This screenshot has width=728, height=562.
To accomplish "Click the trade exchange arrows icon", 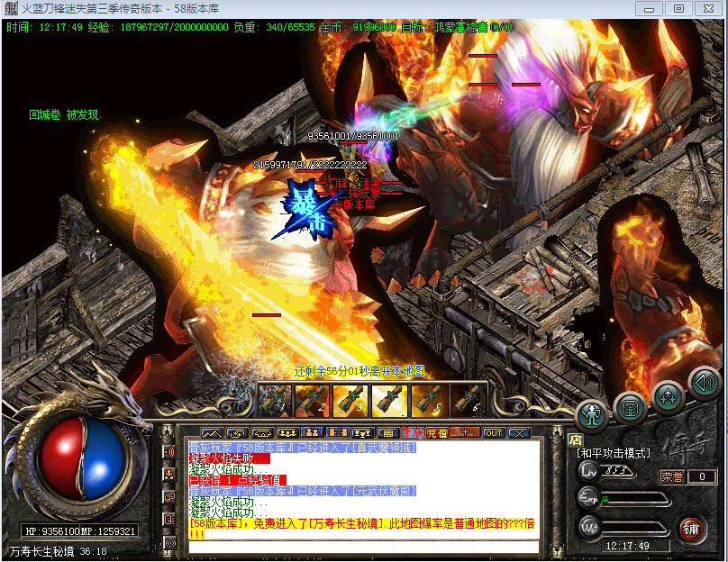I will click(x=237, y=433).
